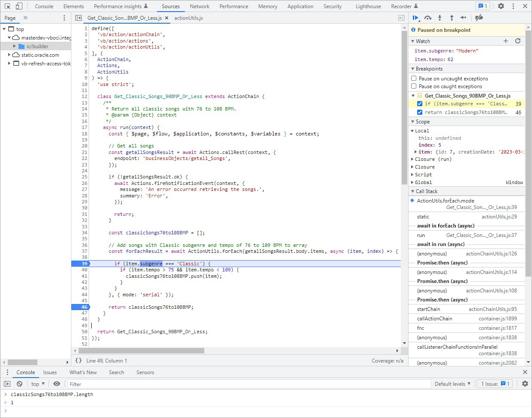Open the Default levels dropdown in Console
Viewport: 532px width, 418px height.
point(452,384)
